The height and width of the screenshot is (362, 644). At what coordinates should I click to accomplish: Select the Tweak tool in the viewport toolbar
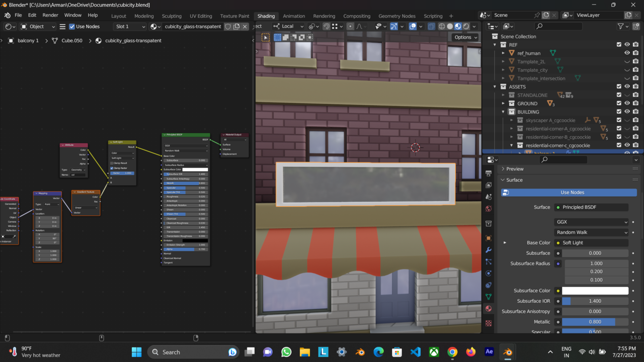[265, 37]
